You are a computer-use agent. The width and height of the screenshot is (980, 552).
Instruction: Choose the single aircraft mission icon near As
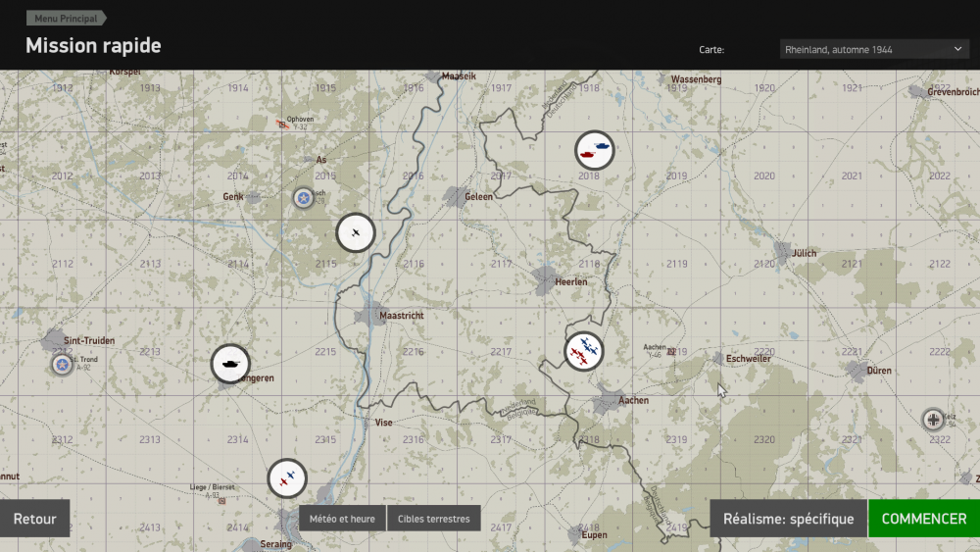tap(356, 232)
